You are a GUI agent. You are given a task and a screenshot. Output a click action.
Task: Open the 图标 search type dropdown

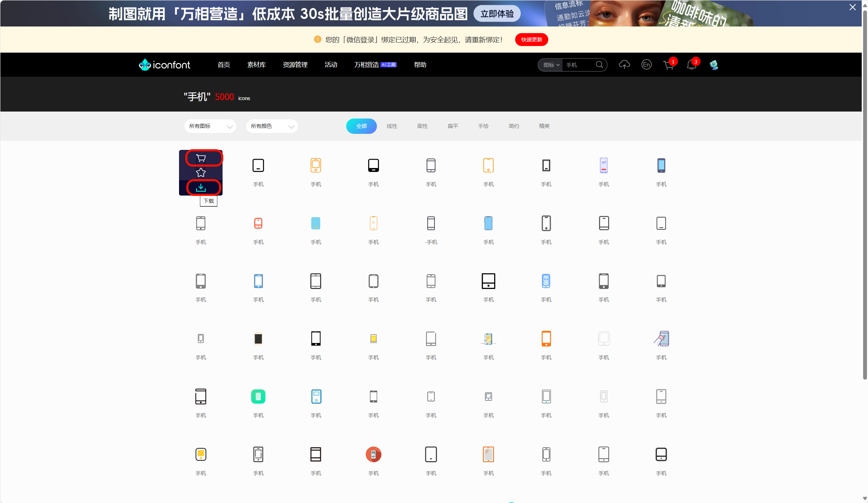click(551, 64)
